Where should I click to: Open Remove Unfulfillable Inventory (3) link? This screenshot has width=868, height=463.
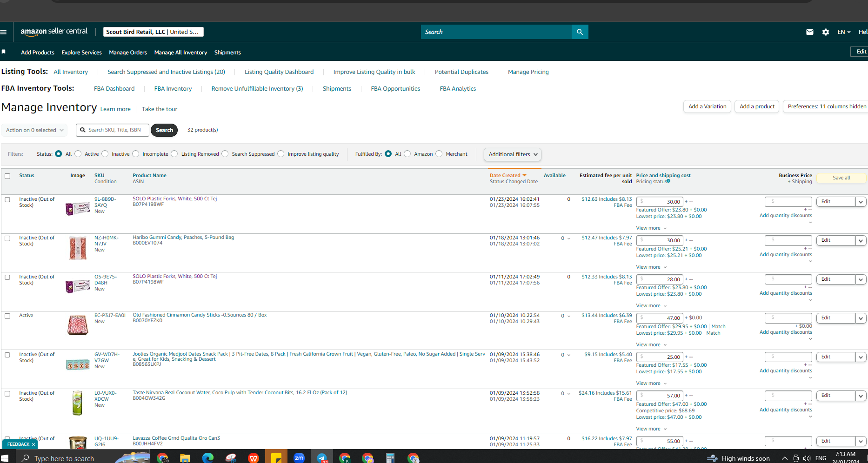click(x=257, y=89)
